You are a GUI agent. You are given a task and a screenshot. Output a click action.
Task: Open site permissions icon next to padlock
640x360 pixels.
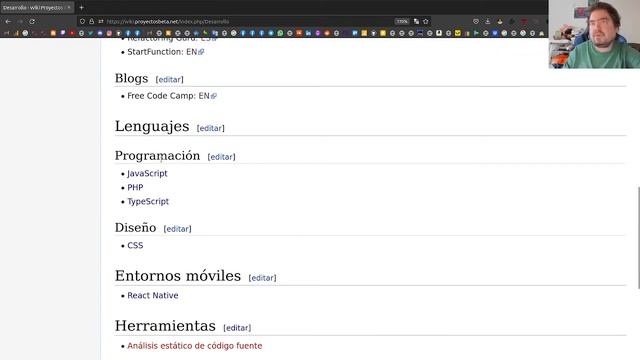coord(100,21)
